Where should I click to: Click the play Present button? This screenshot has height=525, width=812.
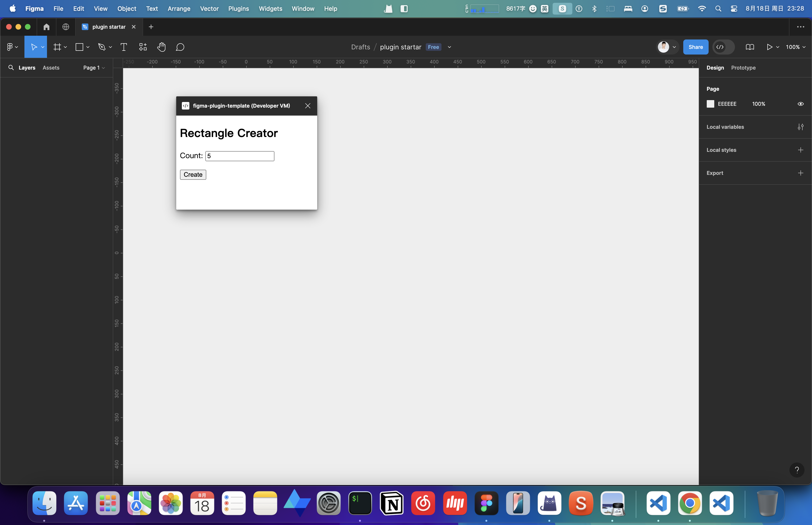(769, 47)
